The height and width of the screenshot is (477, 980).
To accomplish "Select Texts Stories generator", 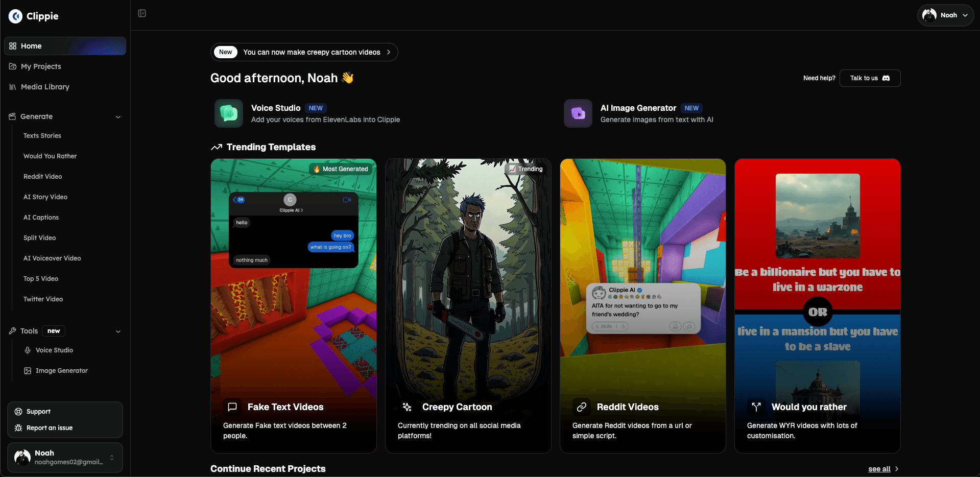I will click(x=42, y=136).
